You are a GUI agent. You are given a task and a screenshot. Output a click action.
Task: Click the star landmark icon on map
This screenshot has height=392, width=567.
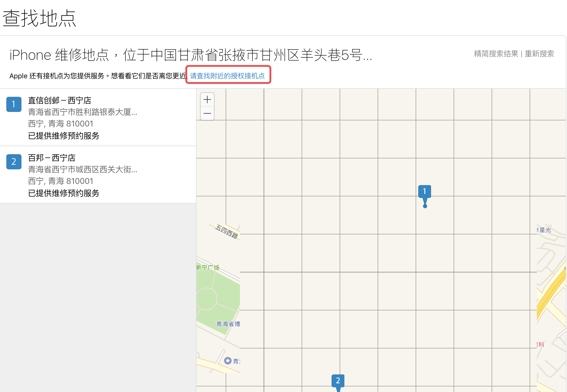[x=228, y=361]
